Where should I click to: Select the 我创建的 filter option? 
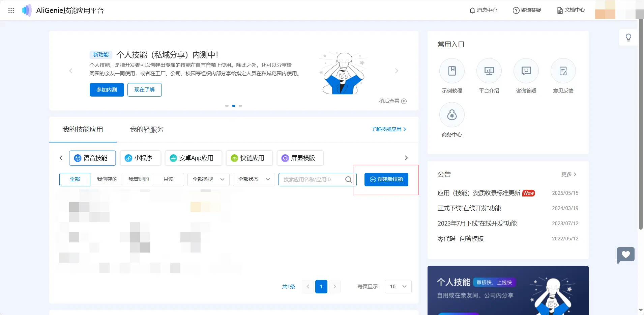click(107, 179)
